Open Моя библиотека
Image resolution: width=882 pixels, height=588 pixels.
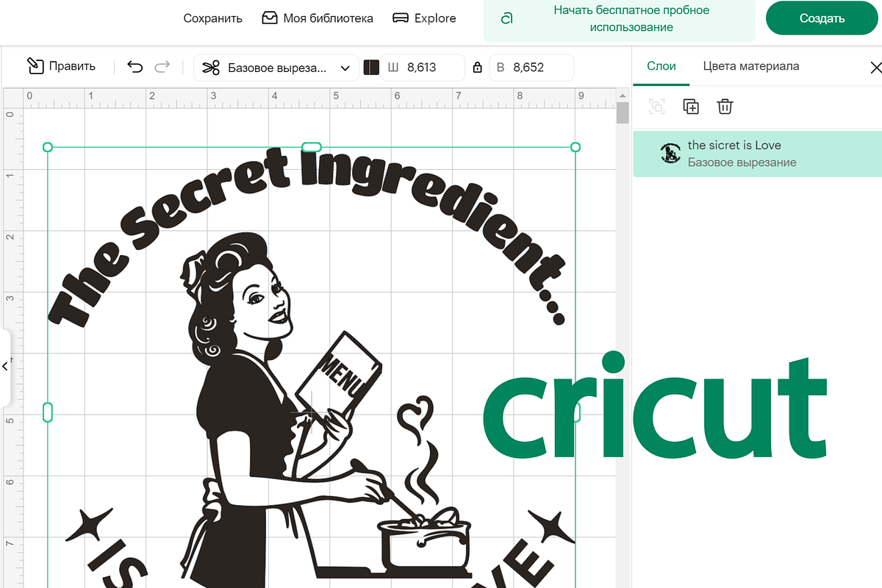point(318,18)
